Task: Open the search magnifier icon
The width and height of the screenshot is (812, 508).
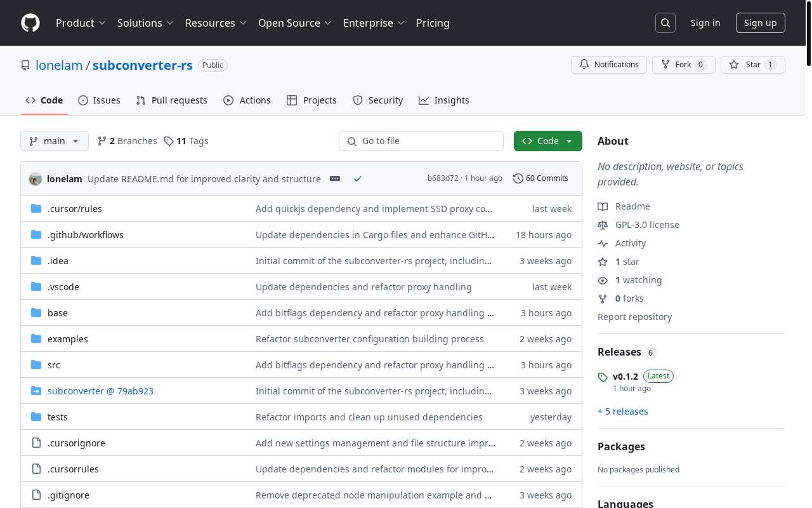Action: [665, 23]
